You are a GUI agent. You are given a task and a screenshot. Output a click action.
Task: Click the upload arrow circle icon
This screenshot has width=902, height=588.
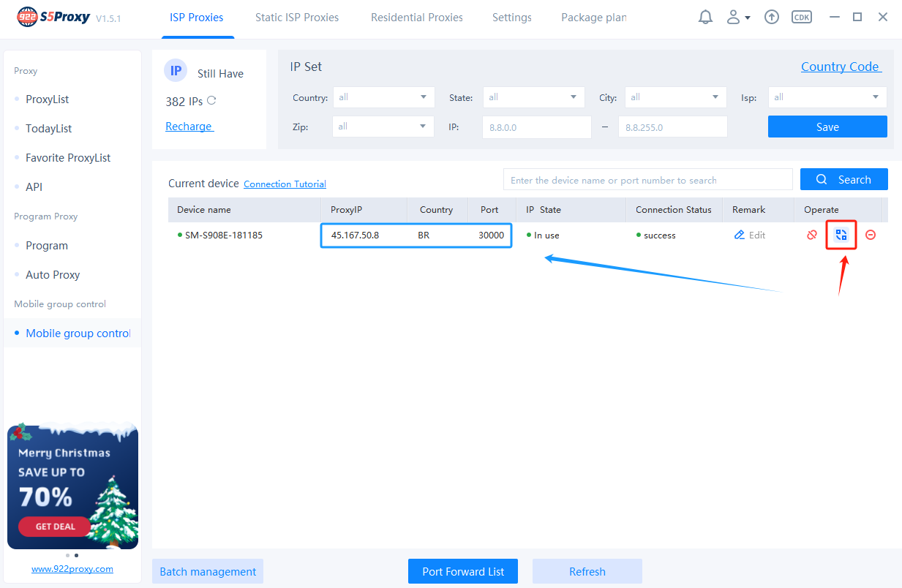point(771,17)
